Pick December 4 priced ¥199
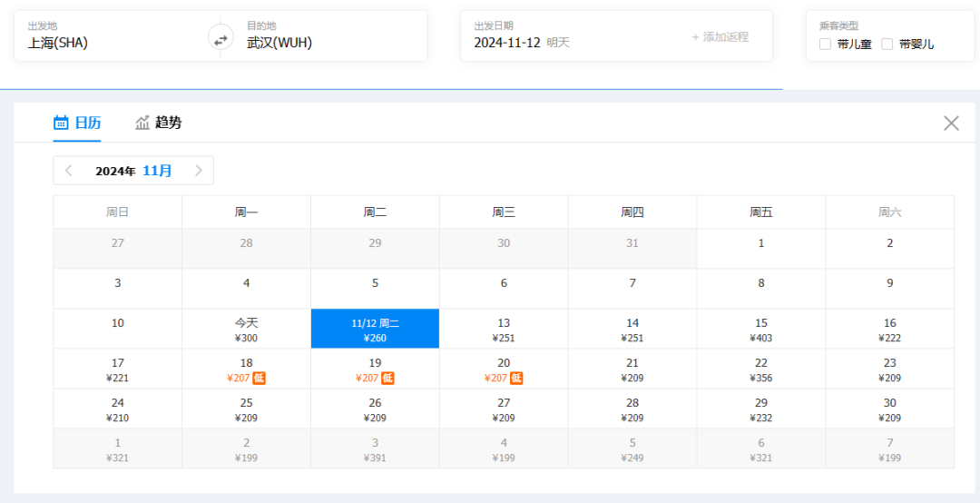 pos(504,449)
